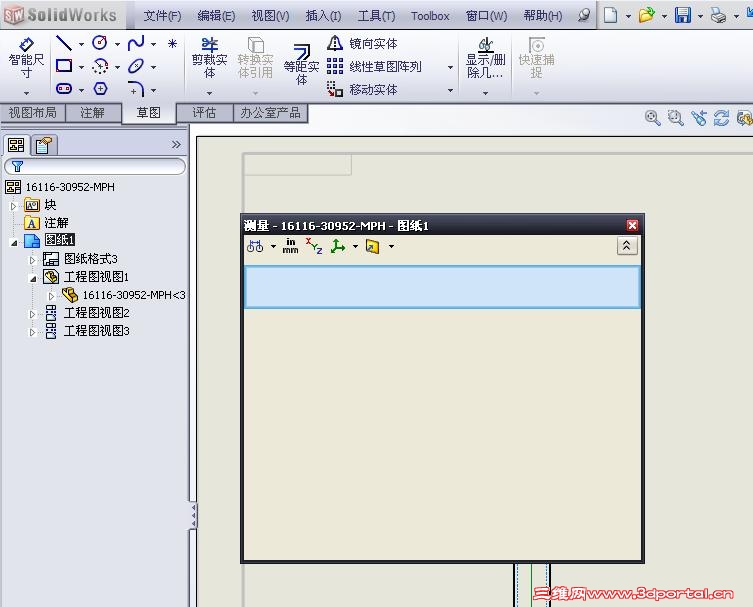The height and width of the screenshot is (607, 753).
Task: Open the 视图(V) menu
Action: pos(270,16)
